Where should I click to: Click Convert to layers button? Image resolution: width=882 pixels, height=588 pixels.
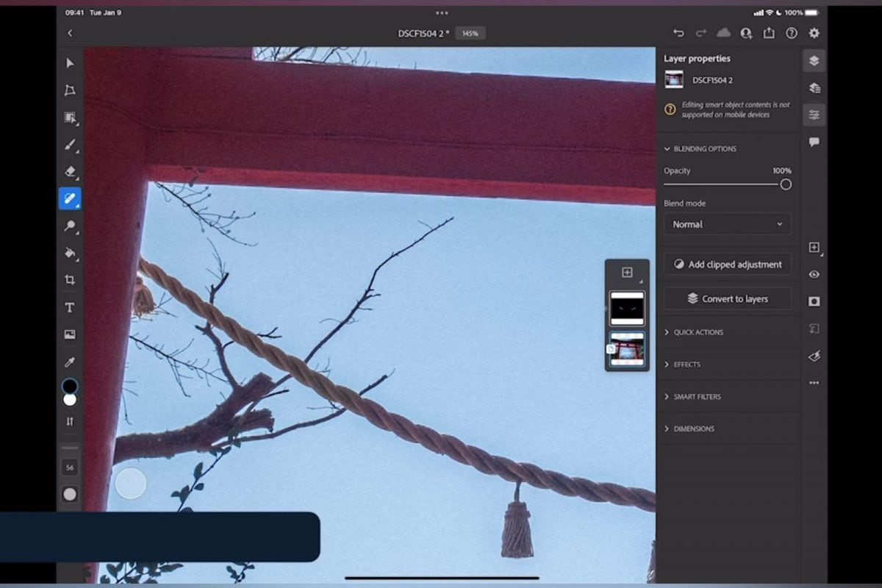pyautogui.click(x=728, y=298)
